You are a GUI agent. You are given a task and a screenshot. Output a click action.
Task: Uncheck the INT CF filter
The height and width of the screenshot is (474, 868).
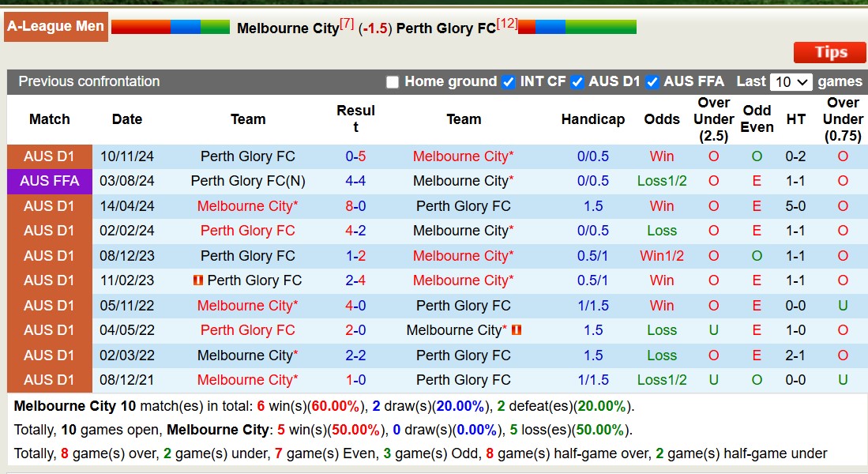pyautogui.click(x=508, y=81)
